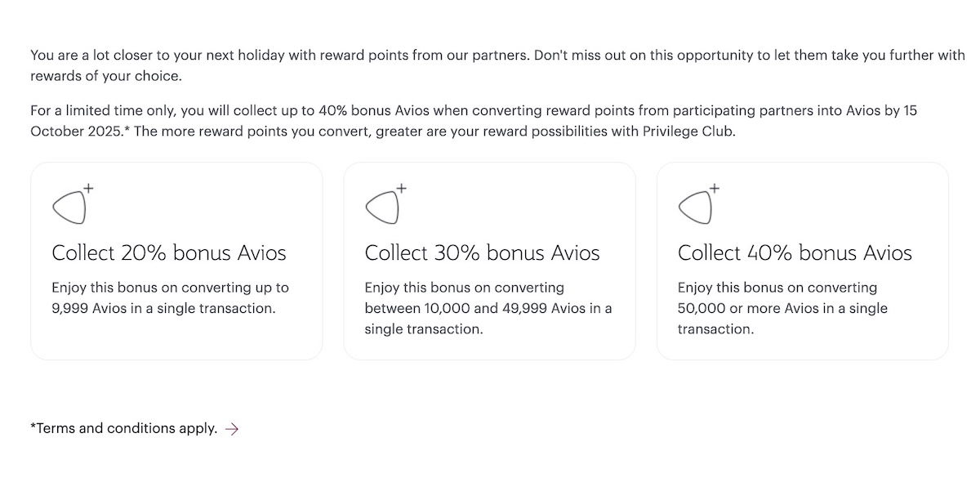Select the Collect 20% bonus Avios heading
This screenshot has width=980, height=478.
tap(169, 253)
